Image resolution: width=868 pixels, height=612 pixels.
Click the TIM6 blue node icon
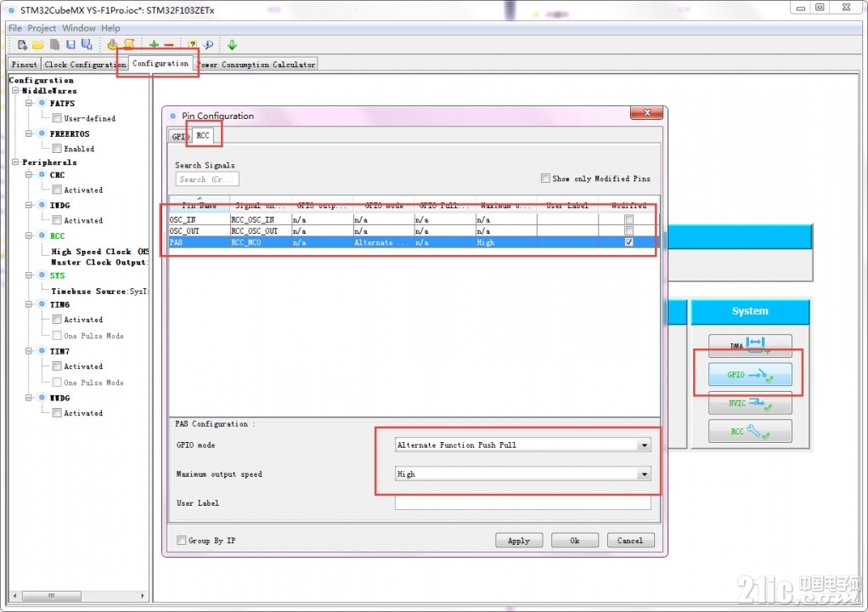[42, 304]
